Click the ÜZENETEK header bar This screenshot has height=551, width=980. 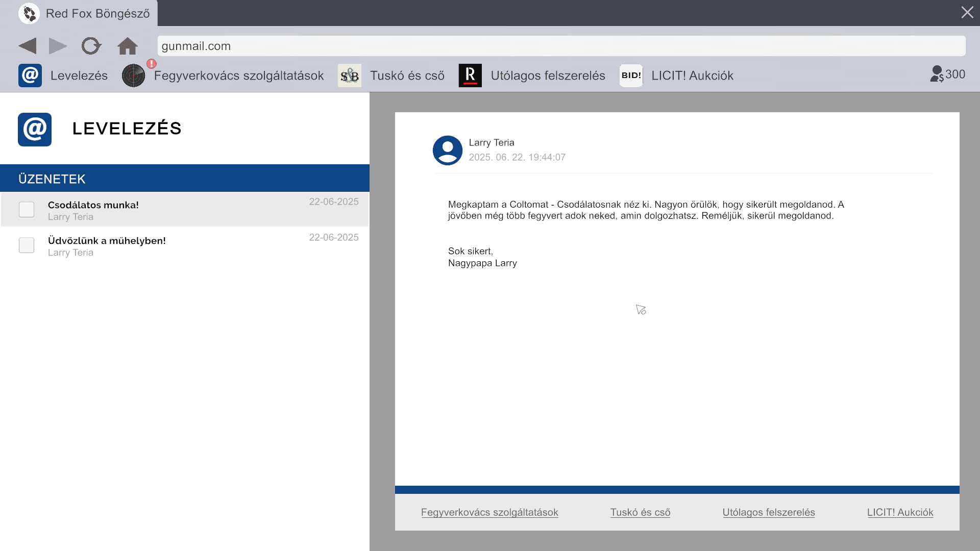(185, 179)
